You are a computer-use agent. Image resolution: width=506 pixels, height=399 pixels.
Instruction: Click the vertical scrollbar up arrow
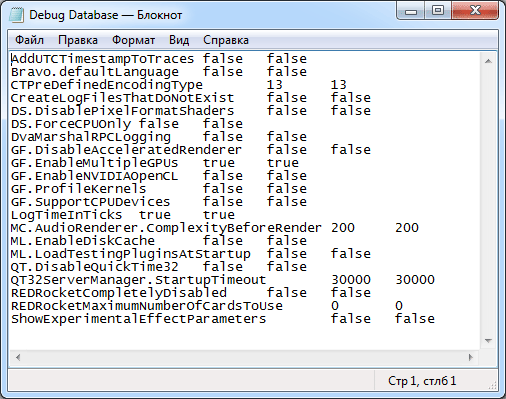(488, 61)
